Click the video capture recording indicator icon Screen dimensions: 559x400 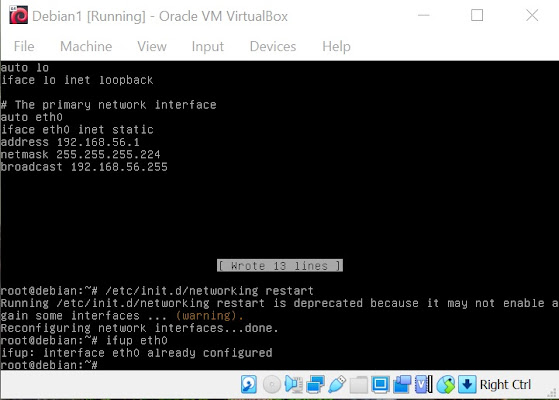coord(402,385)
